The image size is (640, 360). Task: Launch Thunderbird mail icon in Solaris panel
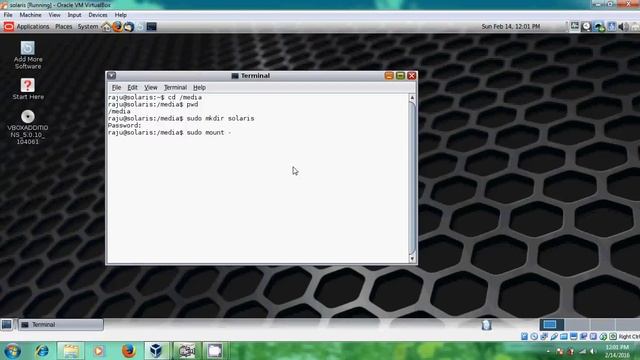(x=129, y=27)
